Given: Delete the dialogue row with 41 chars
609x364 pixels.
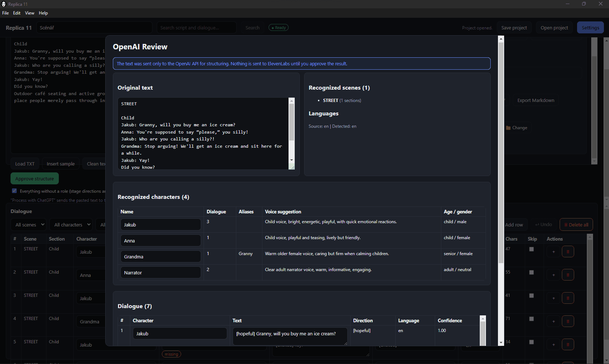Looking at the screenshot, I should pos(568,298).
